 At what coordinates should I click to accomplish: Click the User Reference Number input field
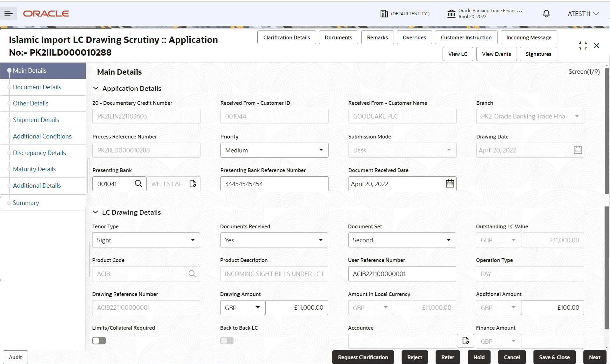tap(402, 273)
